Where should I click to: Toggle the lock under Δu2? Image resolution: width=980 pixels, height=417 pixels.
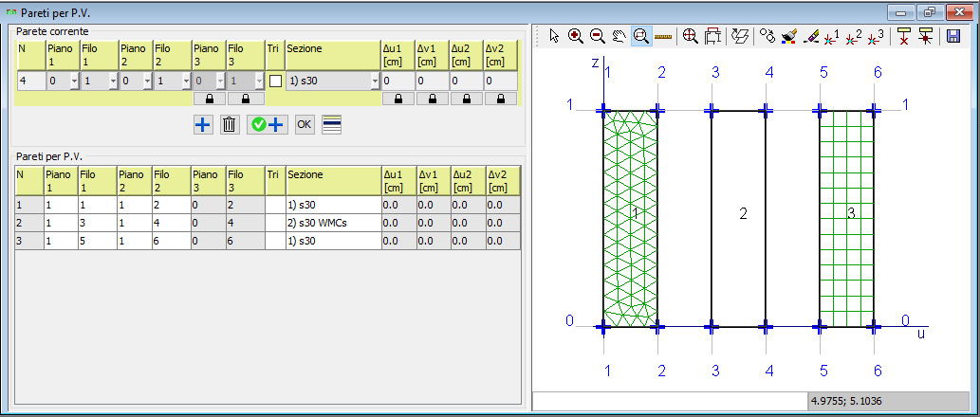pyautogui.click(x=467, y=99)
